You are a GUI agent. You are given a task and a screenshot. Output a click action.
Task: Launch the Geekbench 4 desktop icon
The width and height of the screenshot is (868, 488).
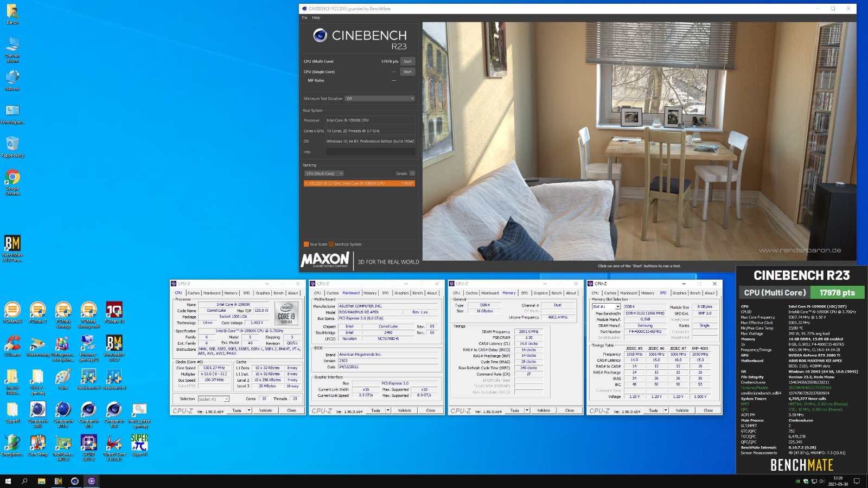click(114, 379)
